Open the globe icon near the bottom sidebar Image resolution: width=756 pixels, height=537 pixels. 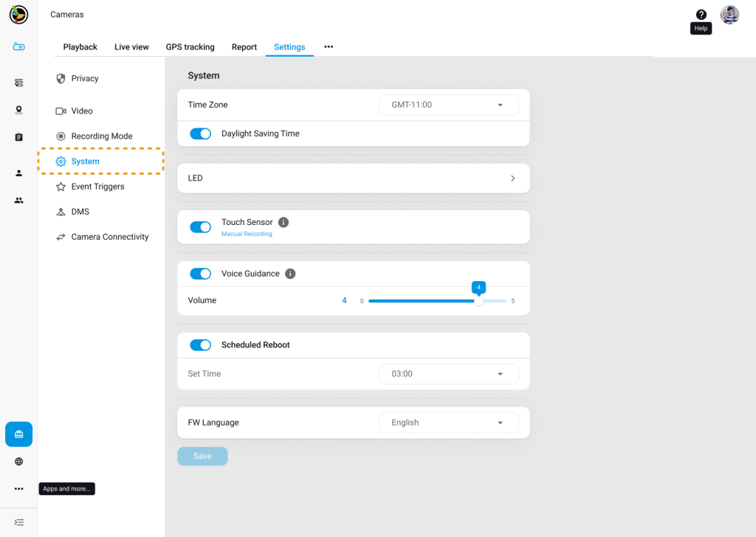pos(18,461)
